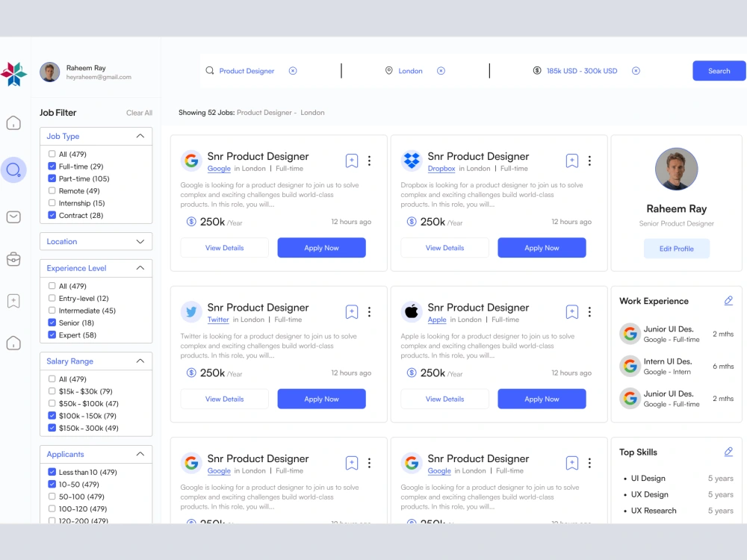Click the heyraheem@gmail.com email text
Viewport: 747px width, 560px height.
click(x=99, y=77)
